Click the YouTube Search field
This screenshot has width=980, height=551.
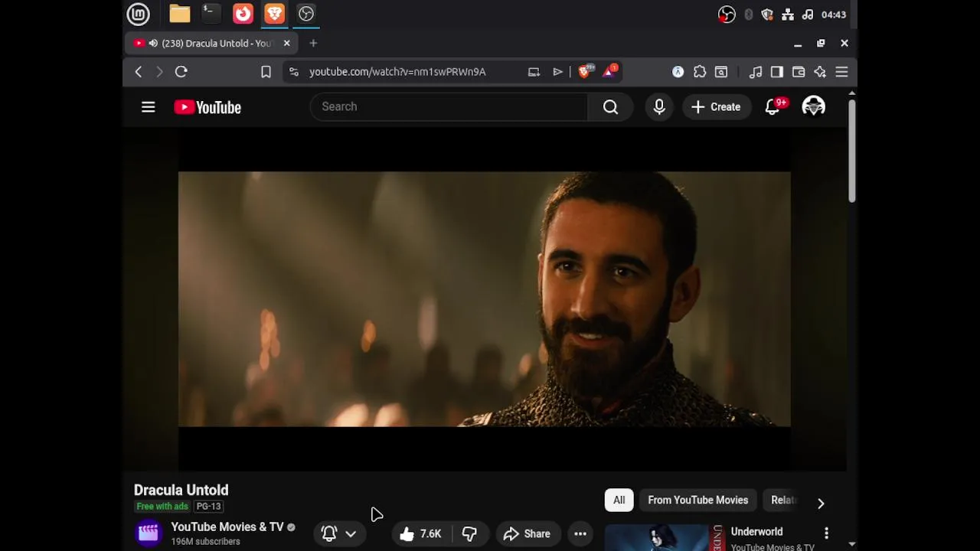tap(449, 107)
